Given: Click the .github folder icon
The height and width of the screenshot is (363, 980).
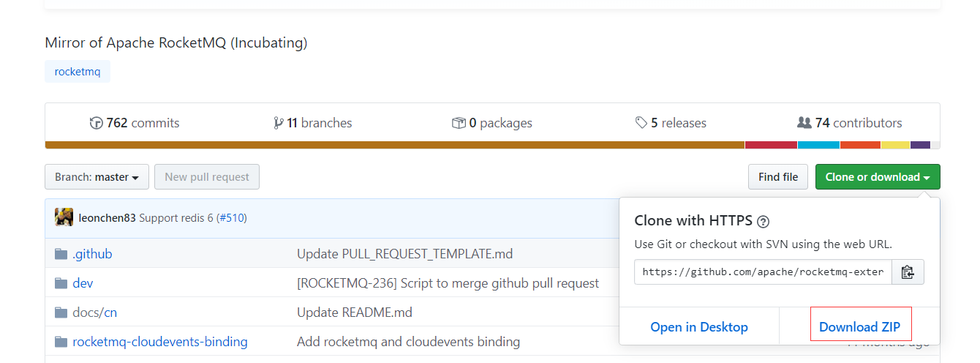Looking at the screenshot, I should (61, 254).
